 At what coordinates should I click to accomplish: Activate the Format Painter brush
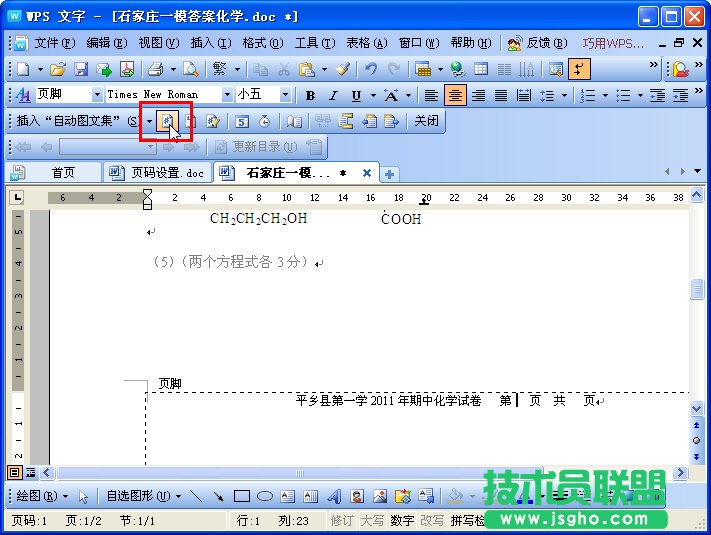pyautogui.click(x=343, y=69)
